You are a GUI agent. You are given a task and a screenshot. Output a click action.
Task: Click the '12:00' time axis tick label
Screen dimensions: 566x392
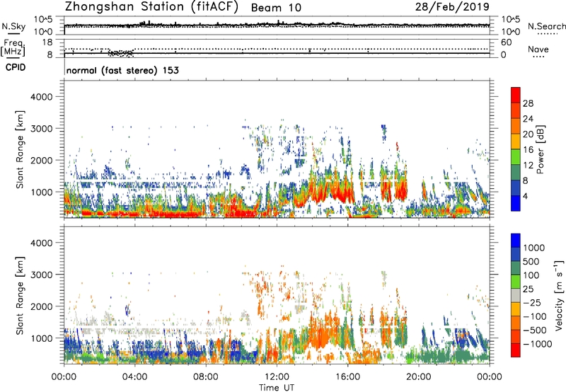(x=277, y=377)
